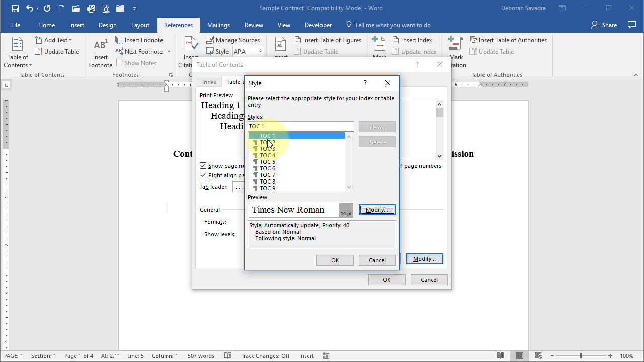Click Track Changes: Off in status bar
The width and height of the screenshot is (644, 362).
[265, 356]
